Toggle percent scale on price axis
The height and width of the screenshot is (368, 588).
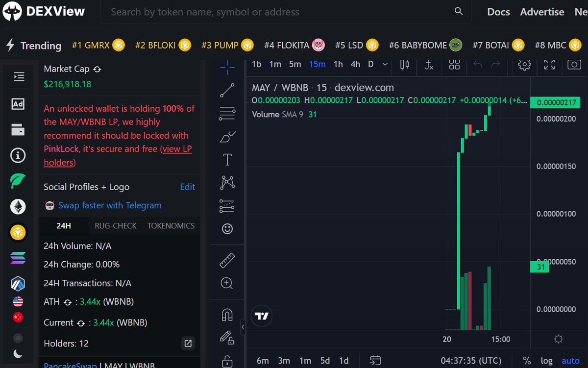(x=527, y=361)
